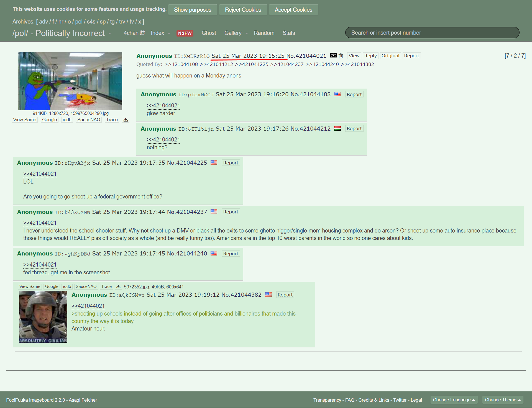Expand the Gallery dropdown arrow

coord(247,33)
